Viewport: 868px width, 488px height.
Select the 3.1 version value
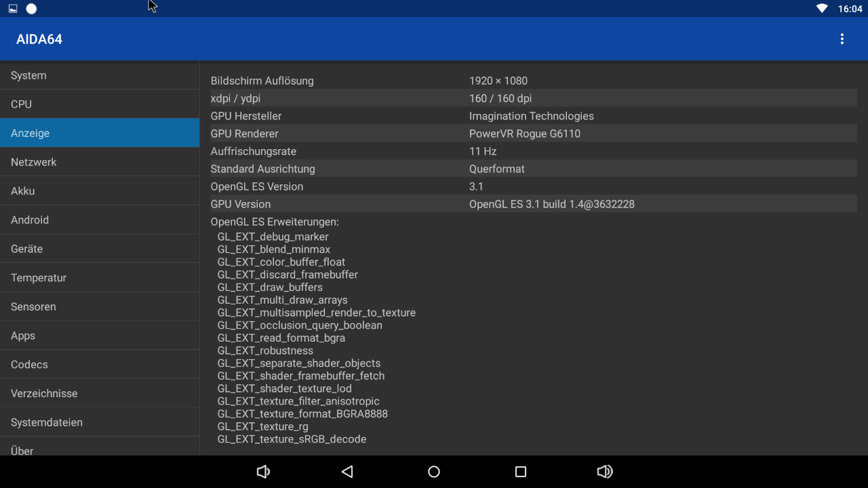[477, 186]
